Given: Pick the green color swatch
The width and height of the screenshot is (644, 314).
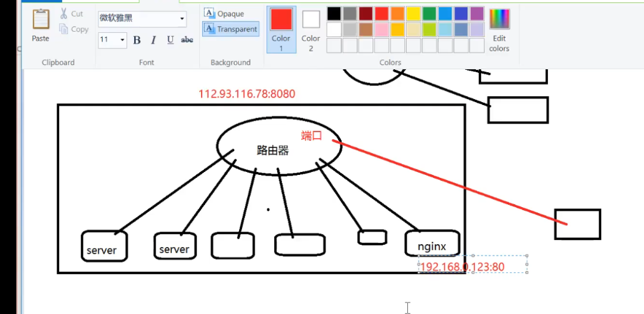Looking at the screenshot, I should click(x=429, y=14).
